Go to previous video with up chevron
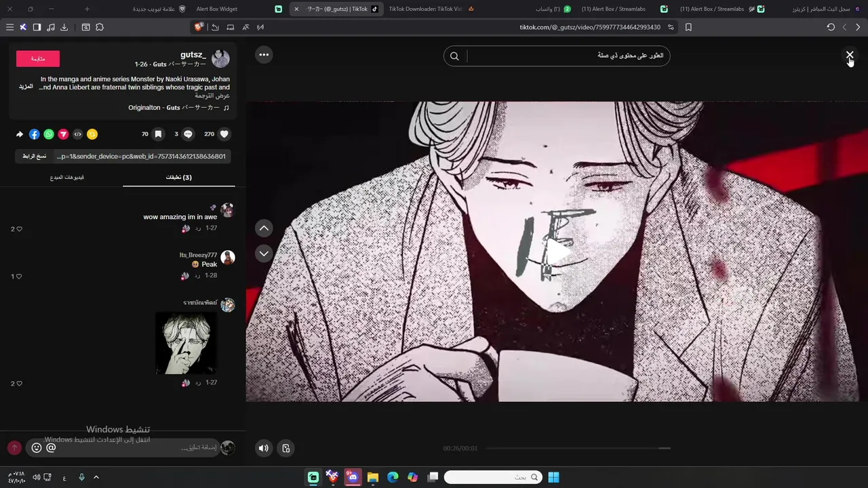The image size is (868, 488). point(264,228)
